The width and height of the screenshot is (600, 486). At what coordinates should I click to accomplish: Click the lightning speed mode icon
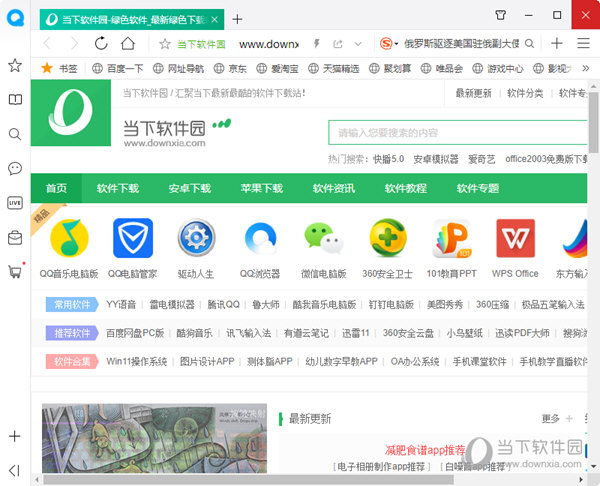click(x=316, y=44)
